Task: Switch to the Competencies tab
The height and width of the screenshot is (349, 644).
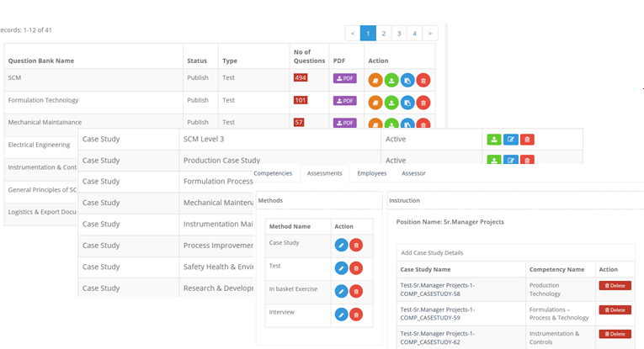Action: click(273, 173)
